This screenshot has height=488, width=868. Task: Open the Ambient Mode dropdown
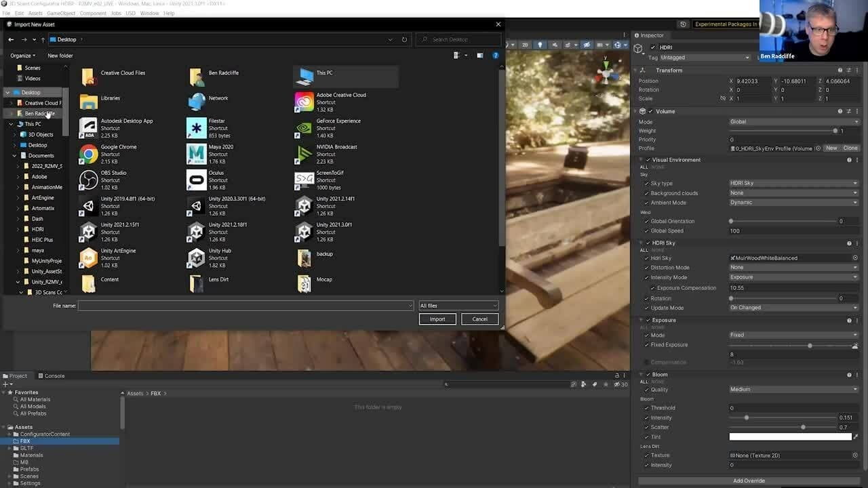[794, 203]
